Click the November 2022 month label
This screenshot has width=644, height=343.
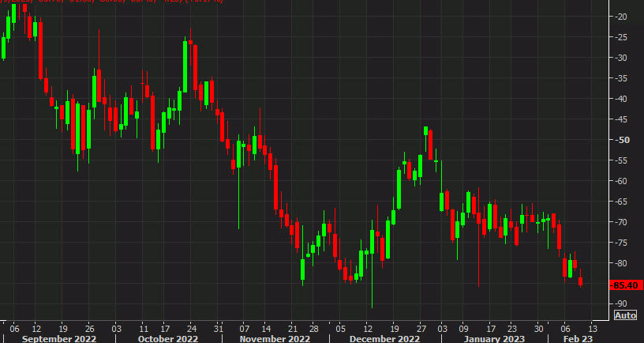(276, 338)
